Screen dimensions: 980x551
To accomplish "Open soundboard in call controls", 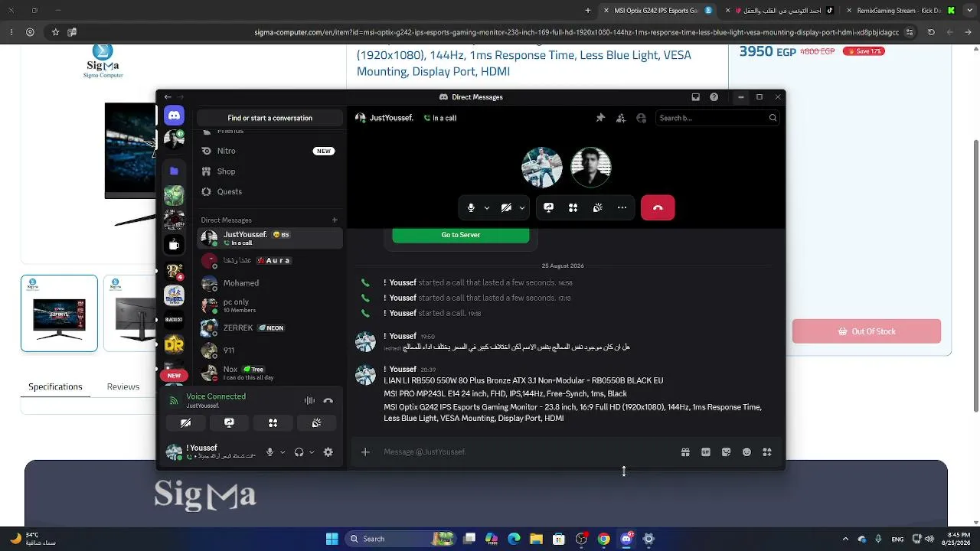I will coord(597,207).
